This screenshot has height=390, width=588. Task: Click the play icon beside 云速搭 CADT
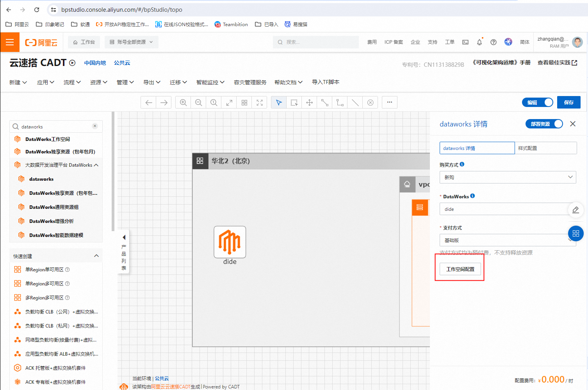(72, 63)
